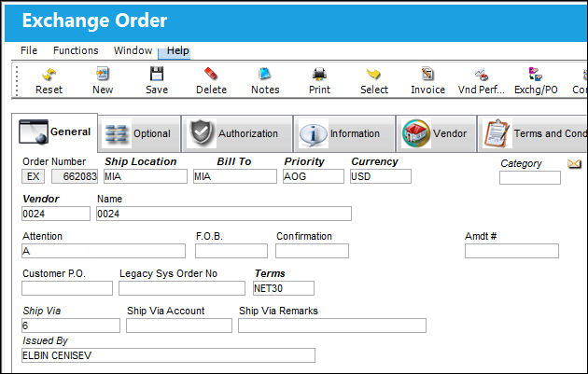The width and height of the screenshot is (588, 374).
Task: Save the exchange order
Action: tap(157, 74)
